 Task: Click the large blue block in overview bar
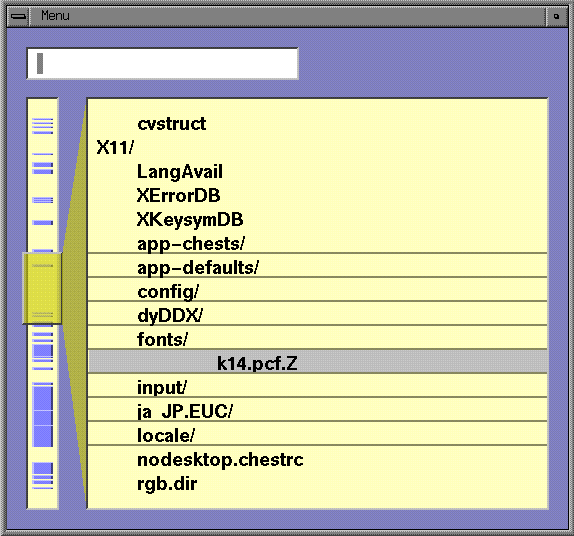tap(43, 415)
